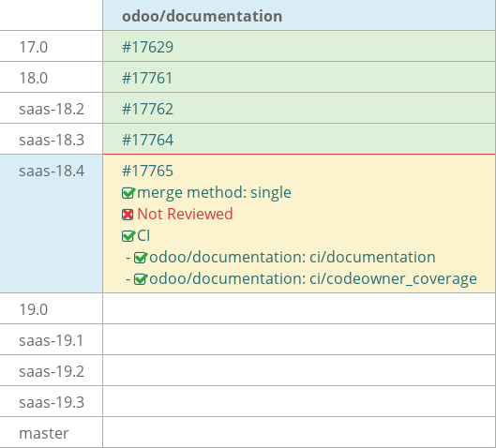Viewport: 496px width, 448px height.
Task: Open pull request #17764 link
Action: click(x=148, y=140)
